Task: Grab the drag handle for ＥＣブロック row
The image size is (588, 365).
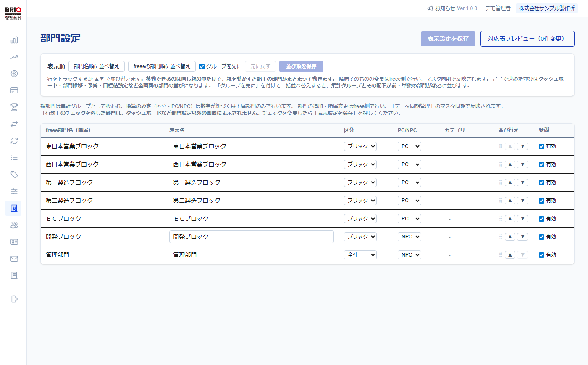Action: [x=501, y=219]
